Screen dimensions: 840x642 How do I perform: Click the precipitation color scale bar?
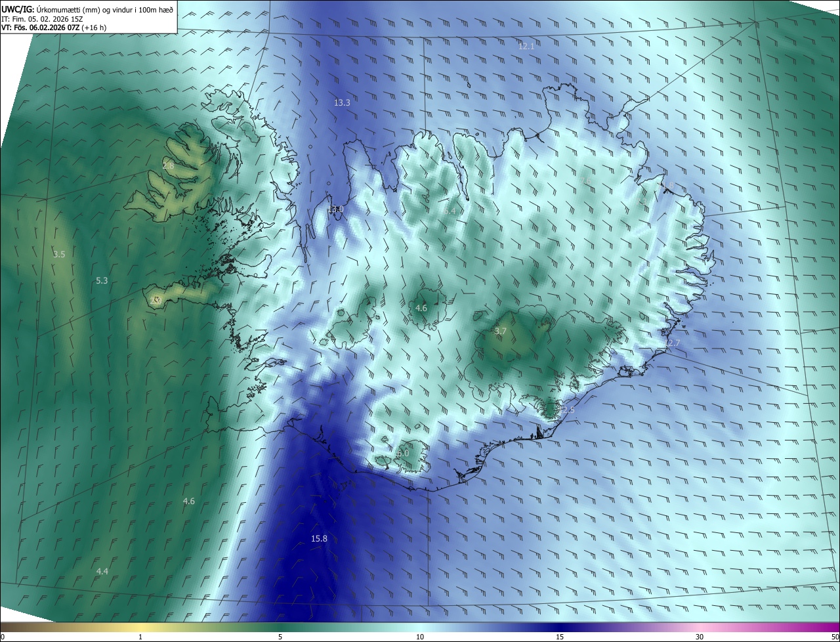tap(420, 627)
